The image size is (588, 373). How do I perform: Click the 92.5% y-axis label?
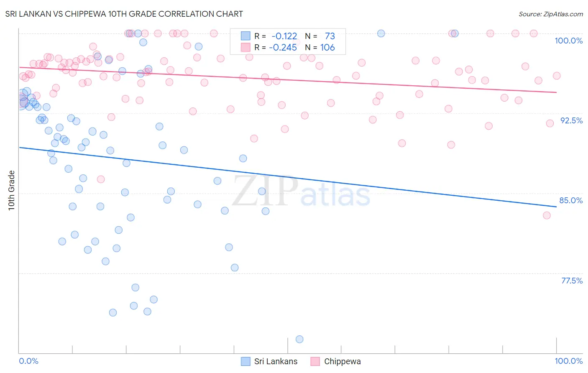[571, 120]
